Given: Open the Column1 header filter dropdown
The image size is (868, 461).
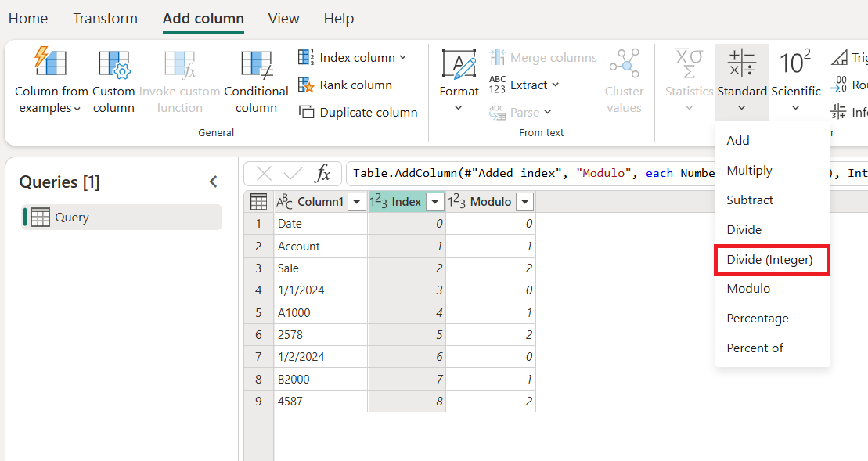Looking at the screenshot, I should pyautogui.click(x=357, y=202).
